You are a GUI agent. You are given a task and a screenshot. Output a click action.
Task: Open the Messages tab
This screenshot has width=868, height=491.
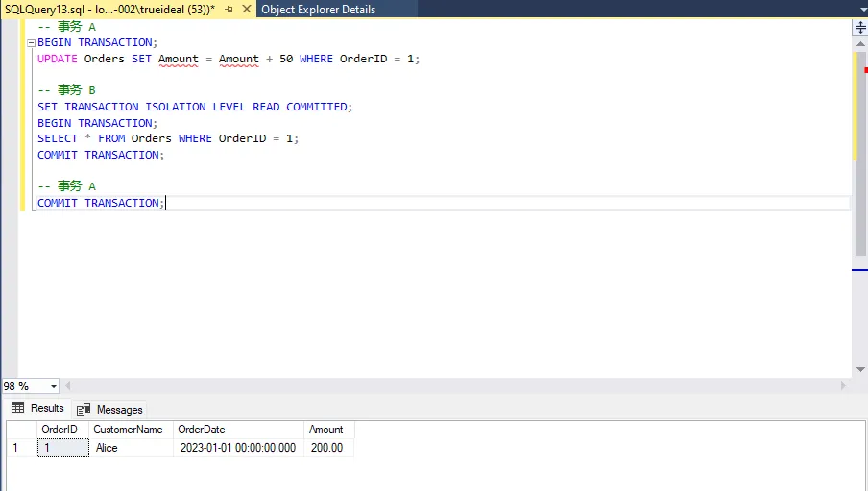coord(110,409)
